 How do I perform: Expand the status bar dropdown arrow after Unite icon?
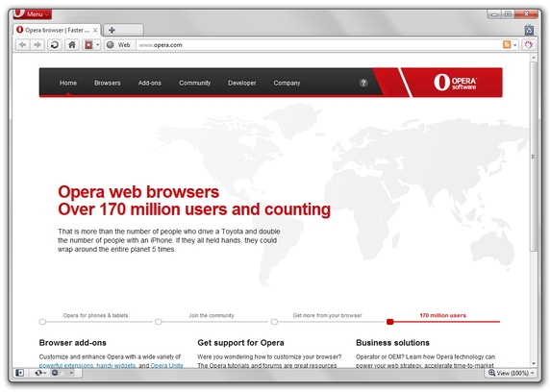71,373
